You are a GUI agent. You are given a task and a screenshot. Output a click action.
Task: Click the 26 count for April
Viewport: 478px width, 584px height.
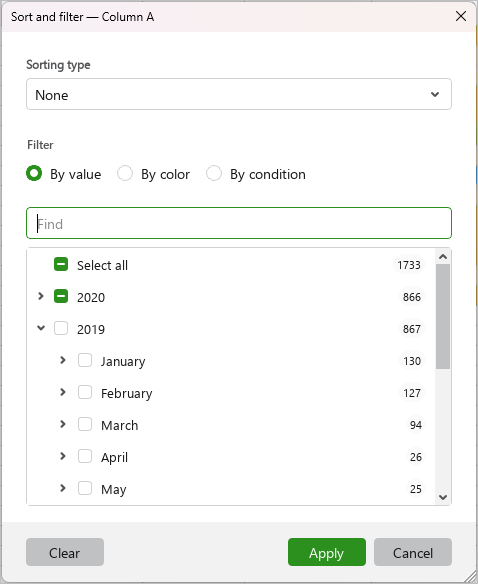[416, 457]
